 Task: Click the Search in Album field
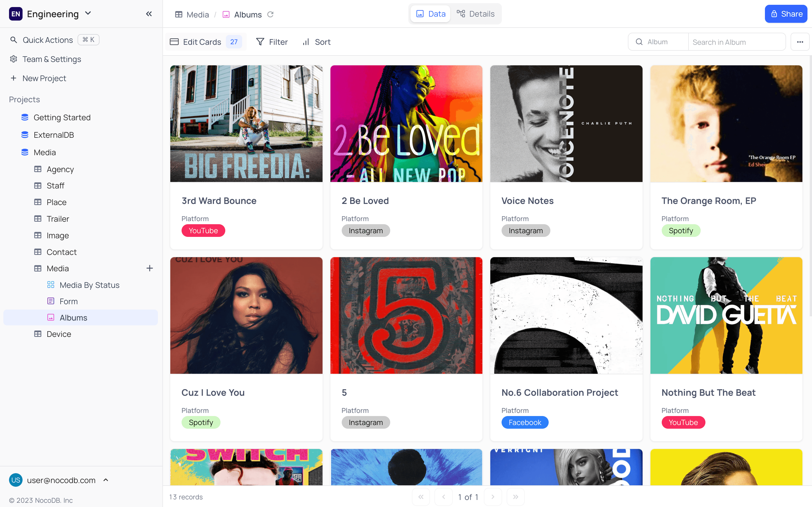(736, 42)
